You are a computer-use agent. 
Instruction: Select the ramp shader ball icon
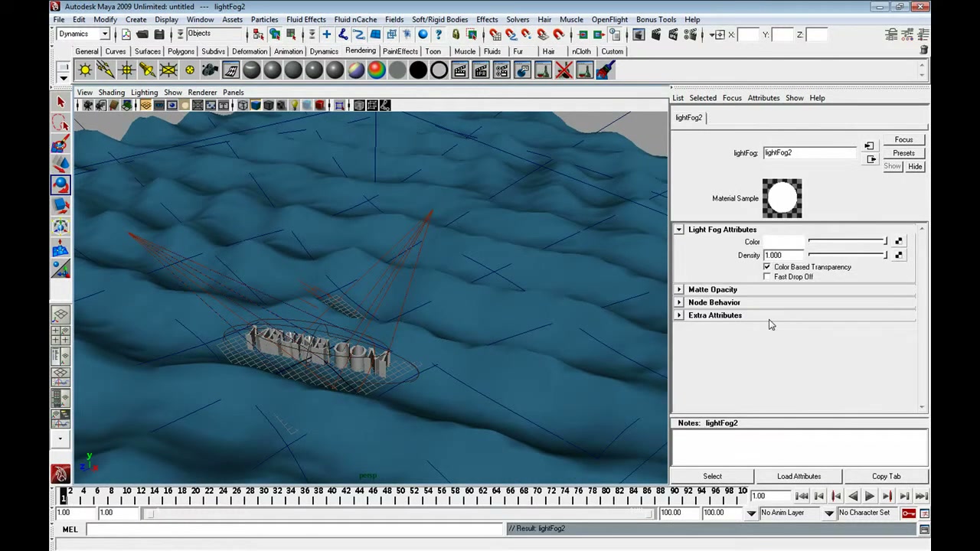tap(377, 70)
